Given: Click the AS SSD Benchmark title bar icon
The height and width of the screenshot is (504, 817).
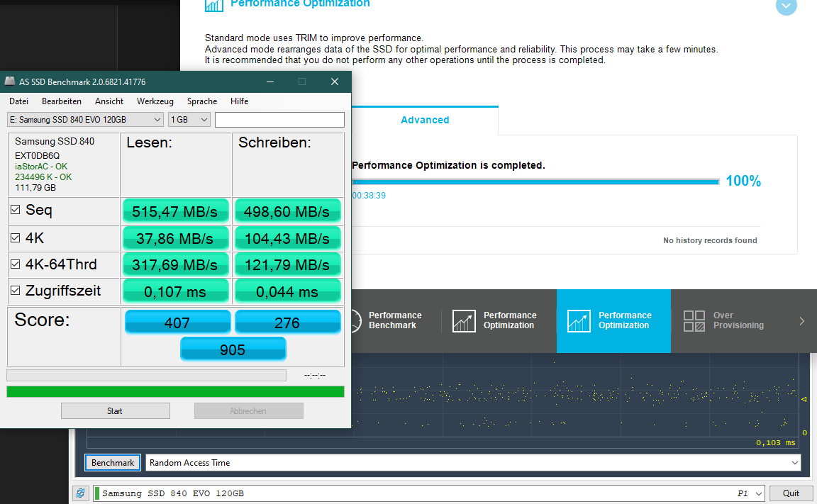Looking at the screenshot, I should click(x=9, y=82).
